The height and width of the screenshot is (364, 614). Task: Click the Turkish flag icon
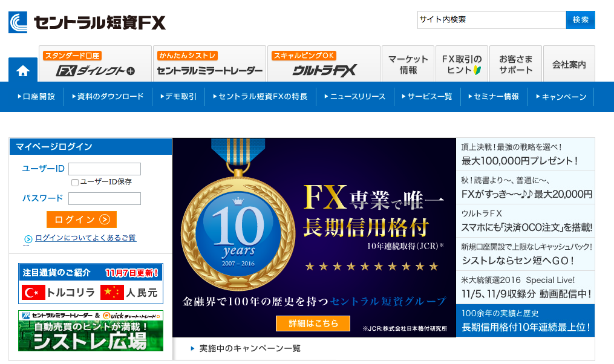click(33, 293)
